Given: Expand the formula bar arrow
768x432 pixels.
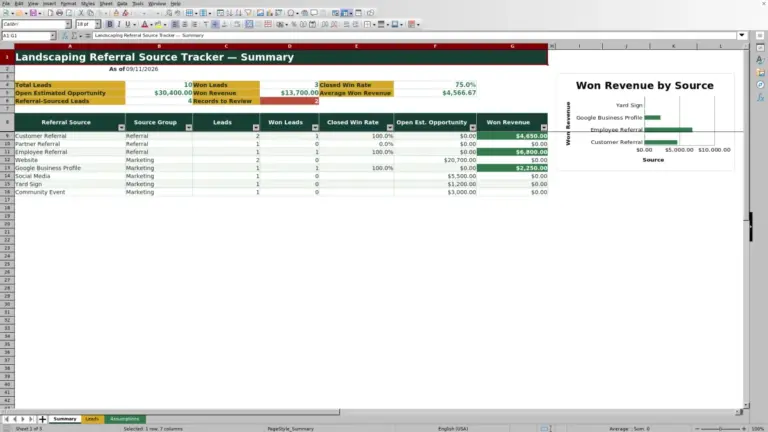Looking at the screenshot, I should 742,35.
